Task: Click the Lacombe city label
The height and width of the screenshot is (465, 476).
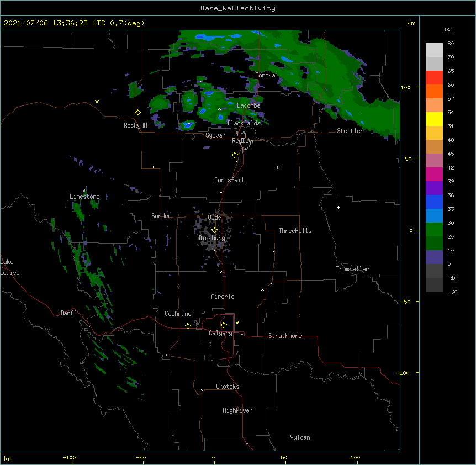Action: click(x=248, y=105)
